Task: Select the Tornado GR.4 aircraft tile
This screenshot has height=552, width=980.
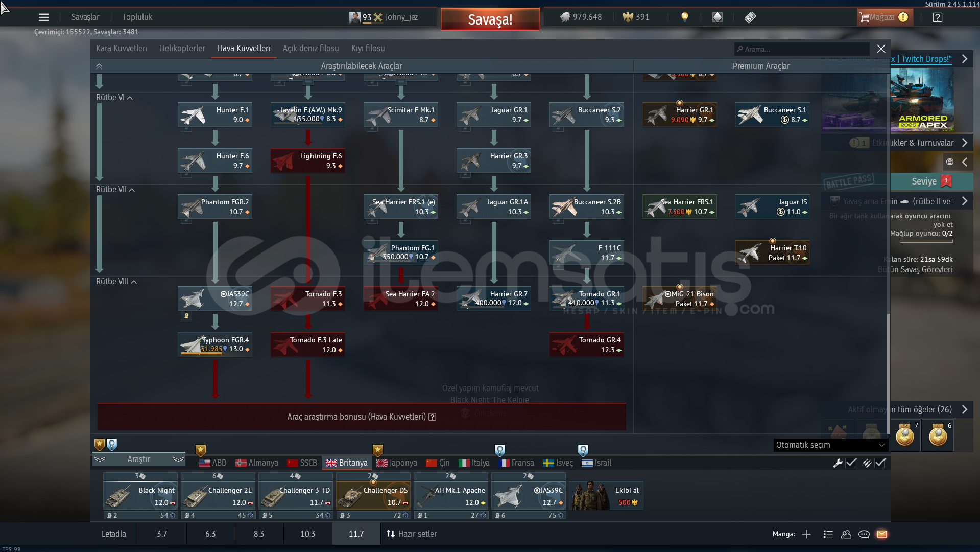Action: pos(587,344)
